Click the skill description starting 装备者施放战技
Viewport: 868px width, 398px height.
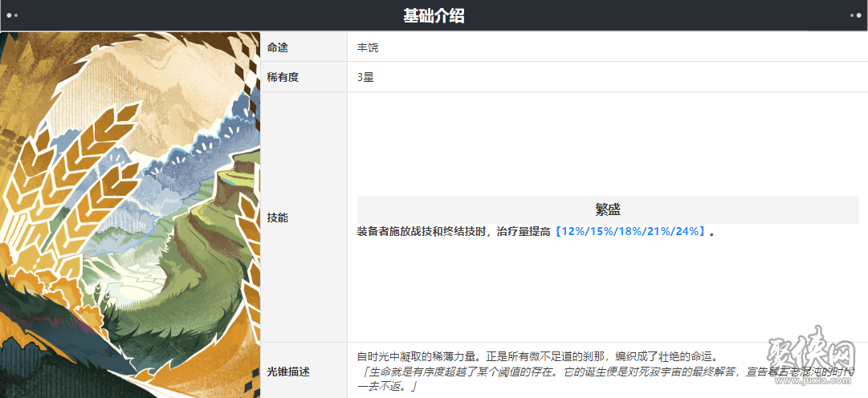pyautogui.click(x=536, y=232)
